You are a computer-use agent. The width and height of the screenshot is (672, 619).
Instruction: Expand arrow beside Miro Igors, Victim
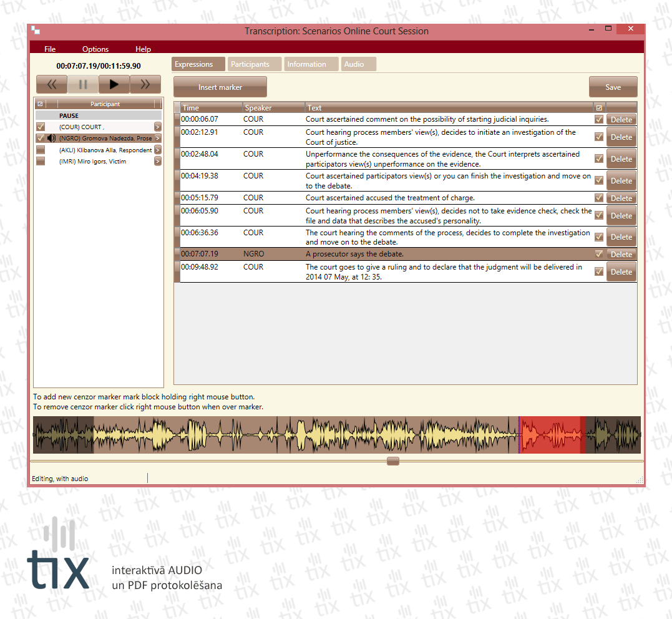157,161
